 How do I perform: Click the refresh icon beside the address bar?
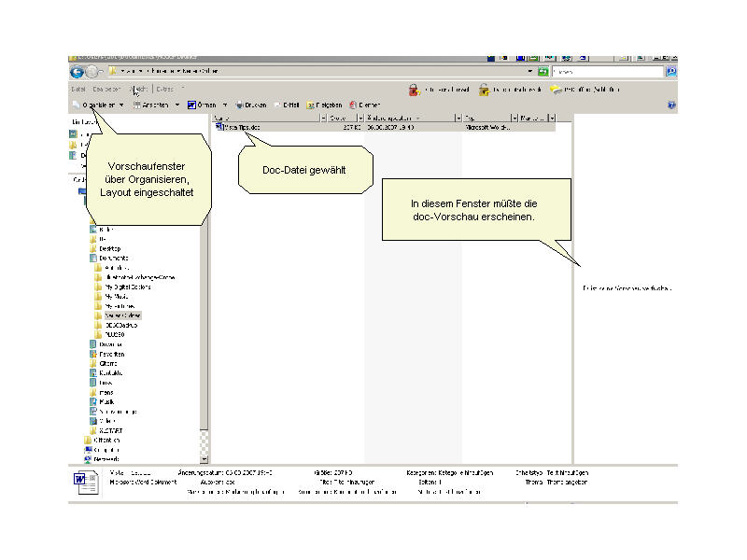tap(543, 72)
